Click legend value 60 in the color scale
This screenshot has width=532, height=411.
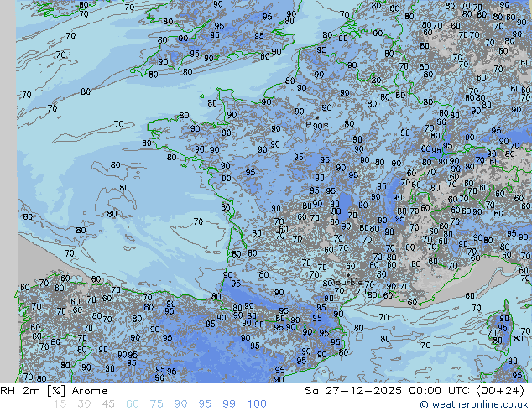pos(133,404)
